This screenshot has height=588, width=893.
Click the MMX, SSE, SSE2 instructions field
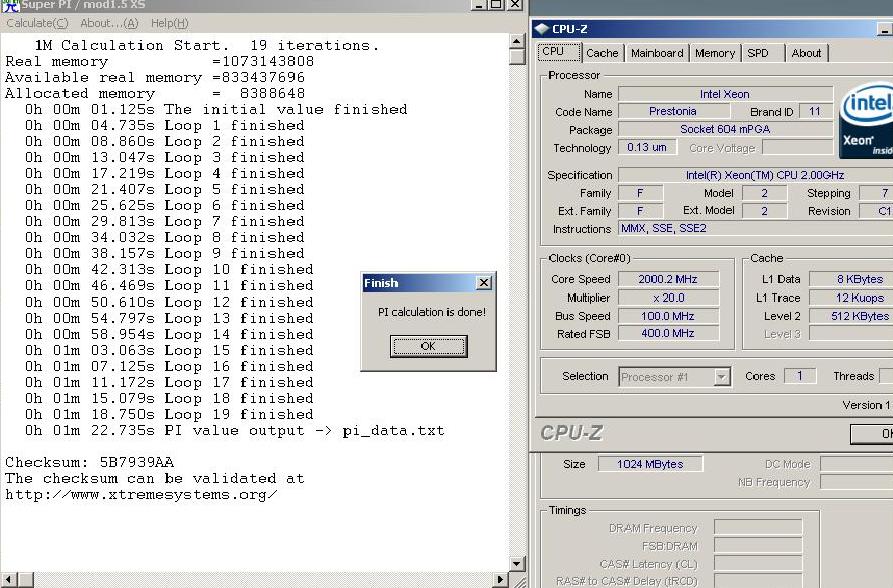(x=756, y=228)
